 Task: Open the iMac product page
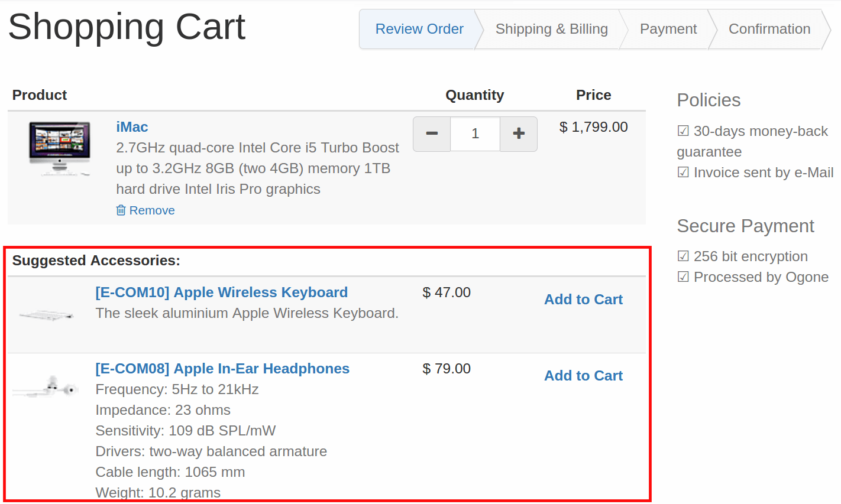[x=132, y=126]
